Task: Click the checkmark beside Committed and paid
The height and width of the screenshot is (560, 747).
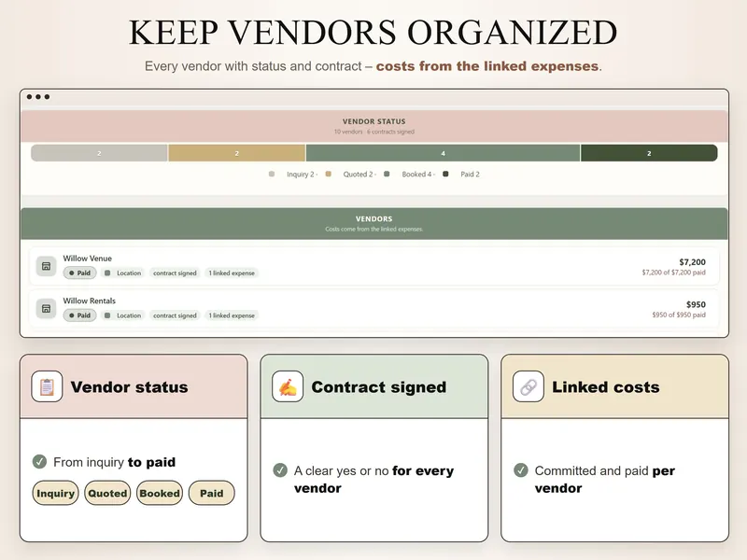Action: [x=521, y=470]
